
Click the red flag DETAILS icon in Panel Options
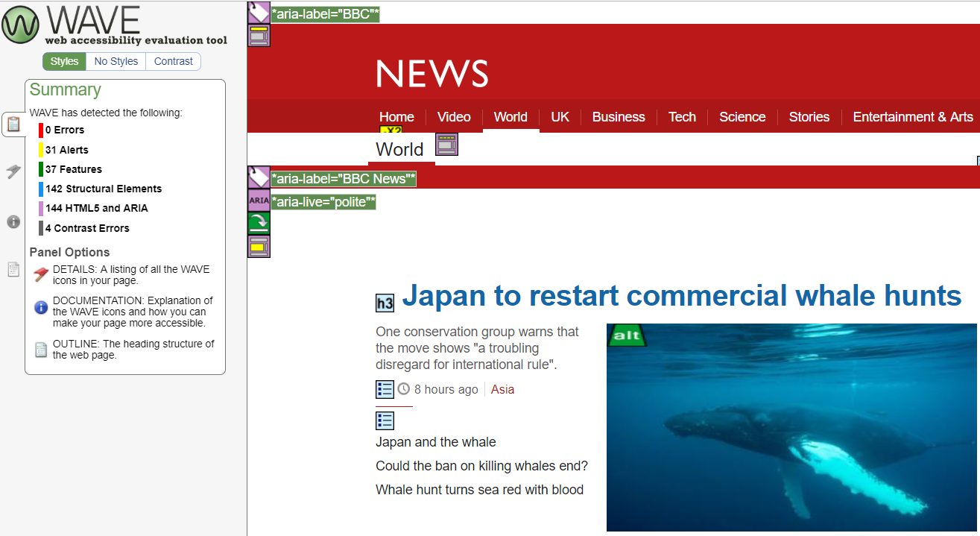click(41, 275)
